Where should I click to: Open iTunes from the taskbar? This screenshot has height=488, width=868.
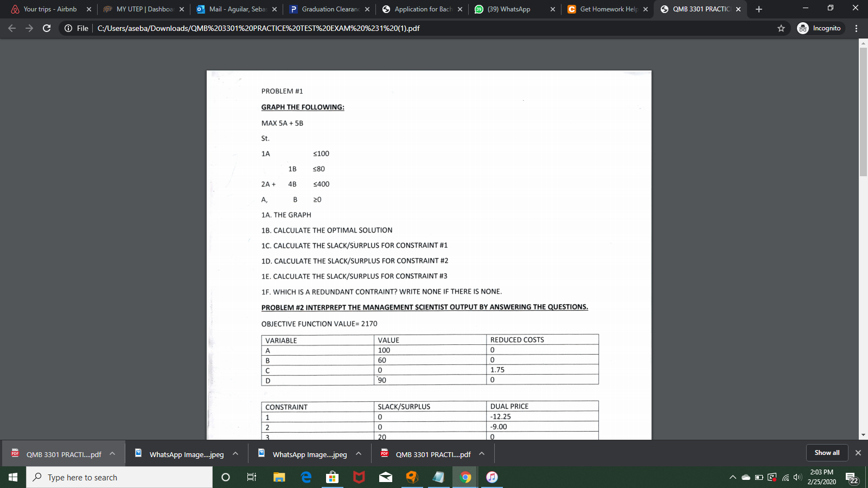491,477
